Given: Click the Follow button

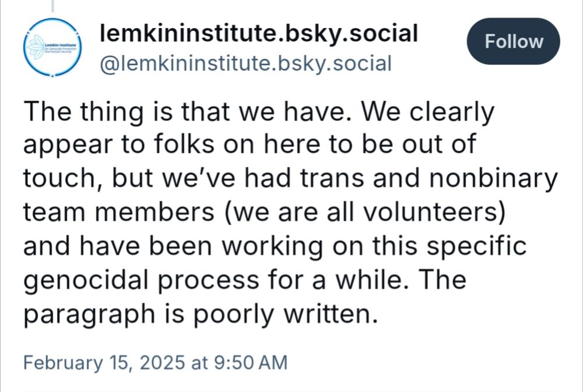Looking at the screenshot, I should (x=513, y=41).
